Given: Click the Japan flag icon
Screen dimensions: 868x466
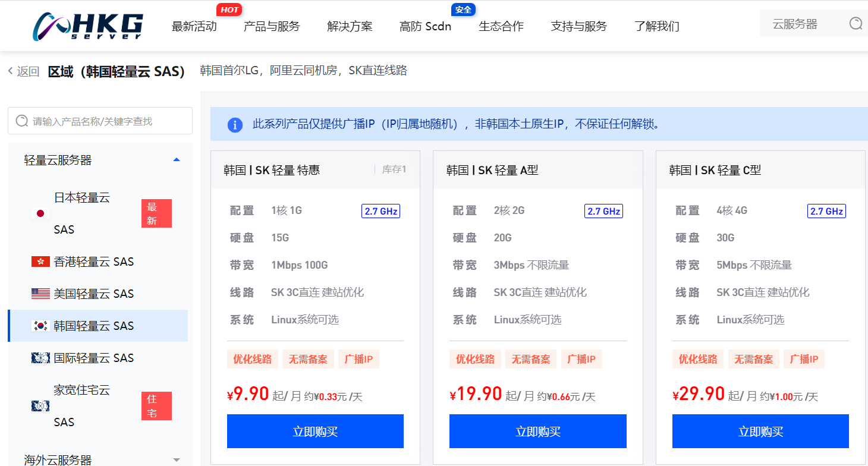Looking at the screenshot, I should (40, 213).
